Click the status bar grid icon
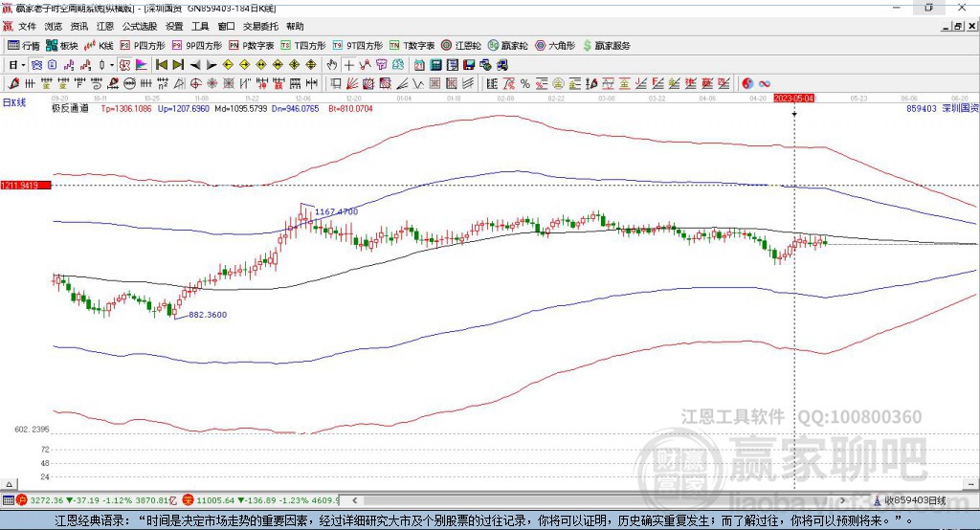 click(8, 500)
